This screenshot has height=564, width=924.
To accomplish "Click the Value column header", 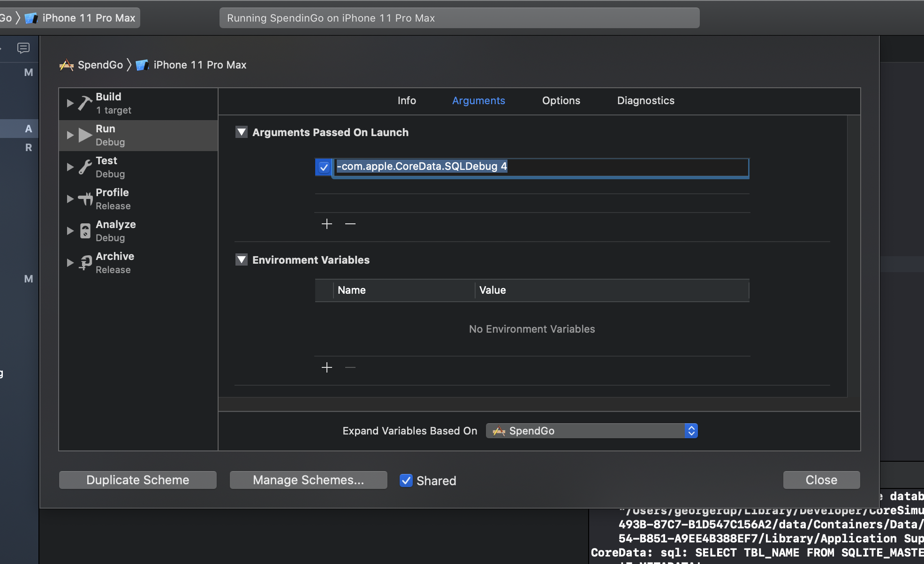I will pyautogui.click(x=612, y=290).
